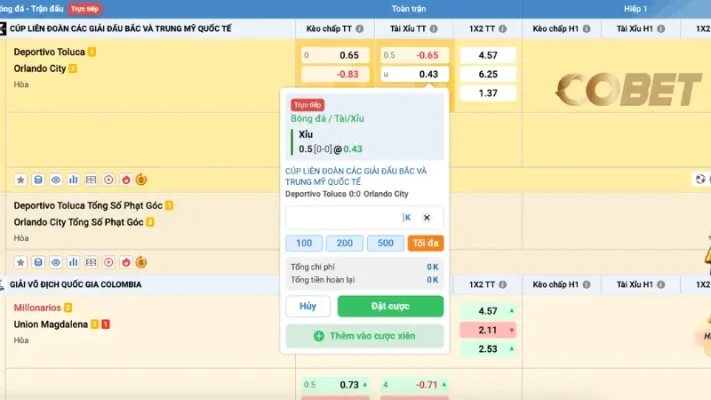Viewport: 711px width, 400px height.
Task: Collapse the CÚP LIÊN ĐOÀN league header
Action: pos(121,29)
